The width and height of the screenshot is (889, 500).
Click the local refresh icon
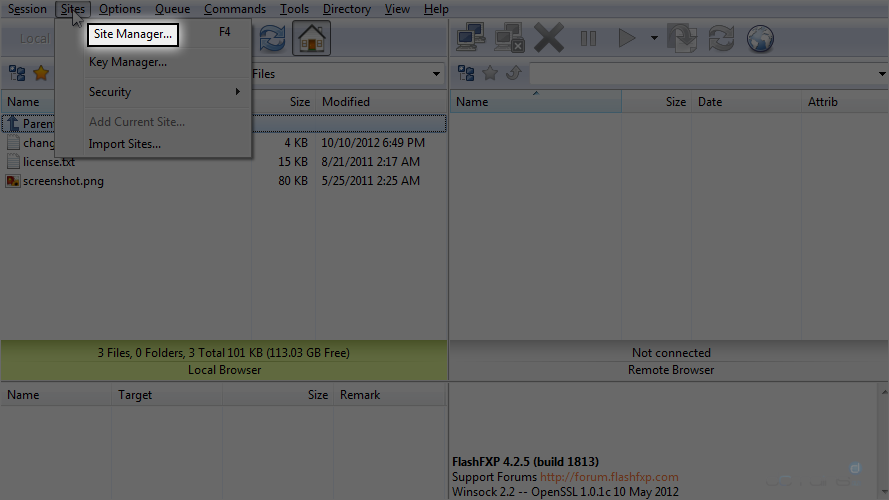pos(271,39)
